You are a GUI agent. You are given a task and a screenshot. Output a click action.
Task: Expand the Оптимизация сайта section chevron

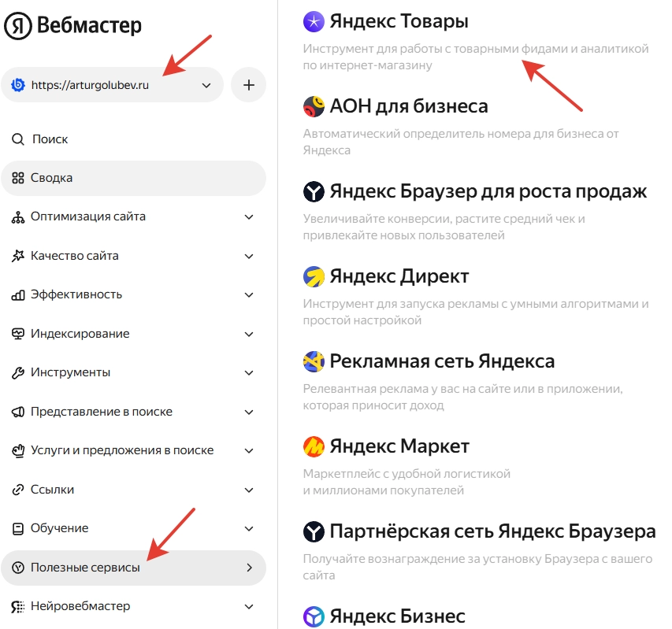click(x=249, y=216)
